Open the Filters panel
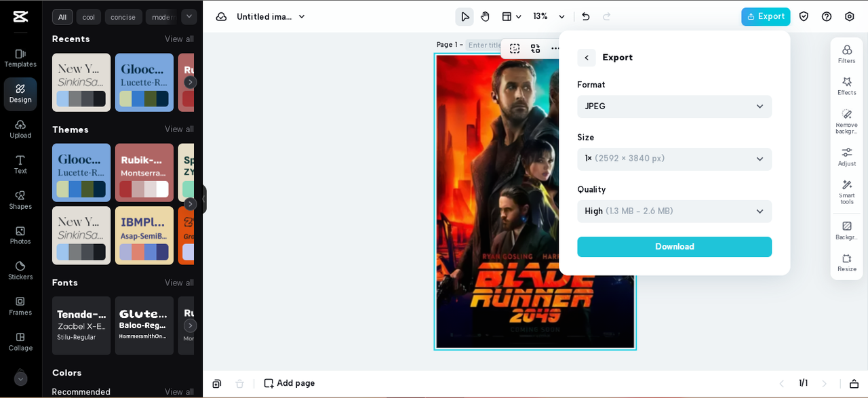The height and width of the screenshot is (398, 868). pos(846,54)
